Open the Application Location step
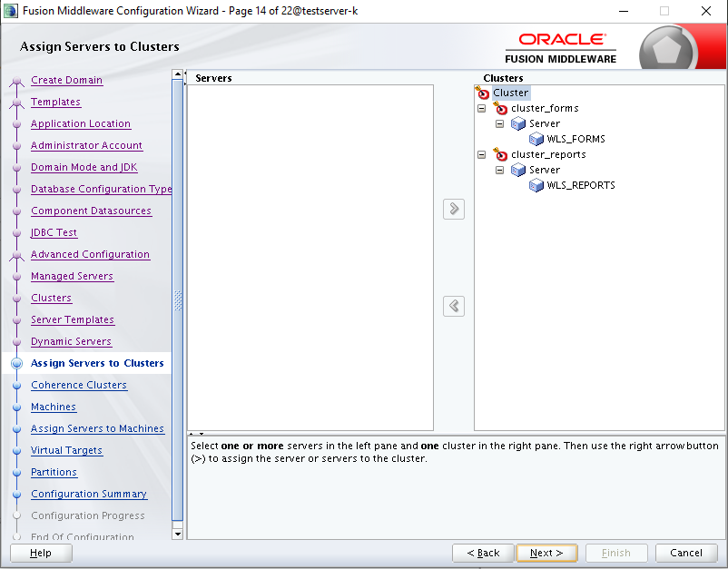 click(x=81, y=124)
